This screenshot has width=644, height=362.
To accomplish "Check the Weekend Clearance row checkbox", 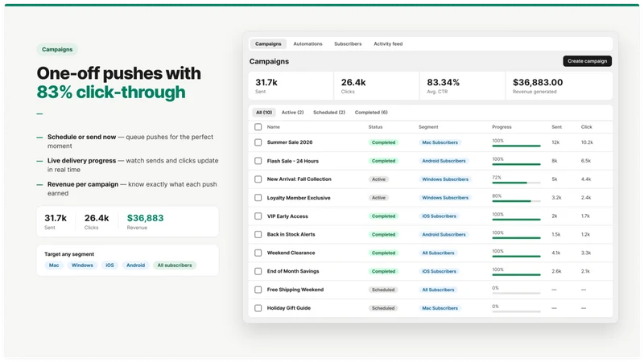I will (x=258, y=253).
